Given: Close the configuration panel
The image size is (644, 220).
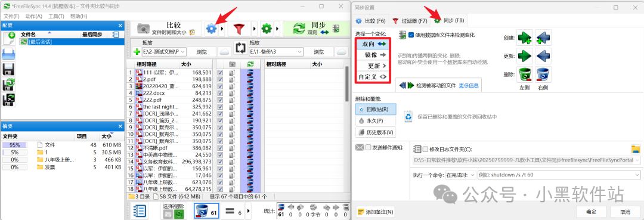Looking at the screenshot, I should 120,26.
